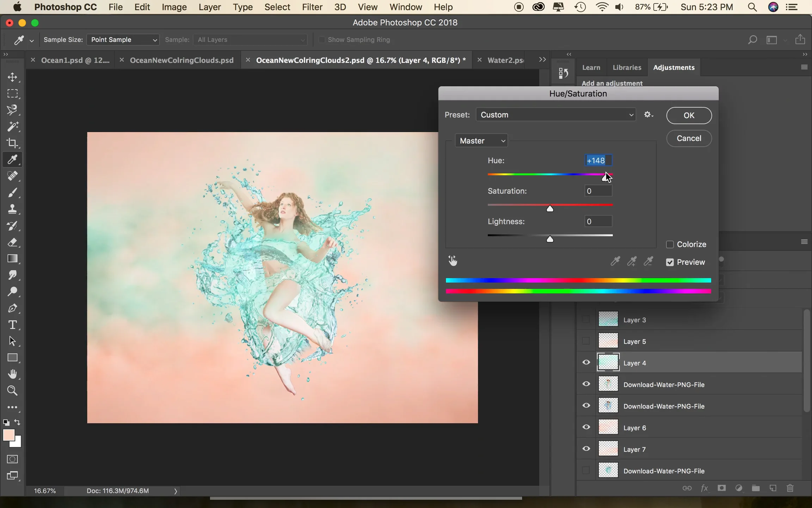The image size is (812, 508).
Task: Hide Layer 4 visibility eye
Action: coord(586,363)
